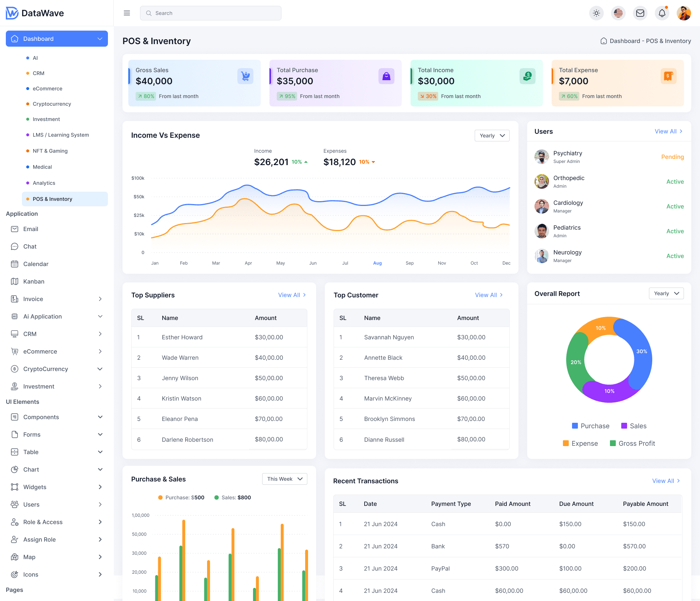Screen dimensions: 700x601
Task: Open View All in the Users panel
Action: point(668,131)
